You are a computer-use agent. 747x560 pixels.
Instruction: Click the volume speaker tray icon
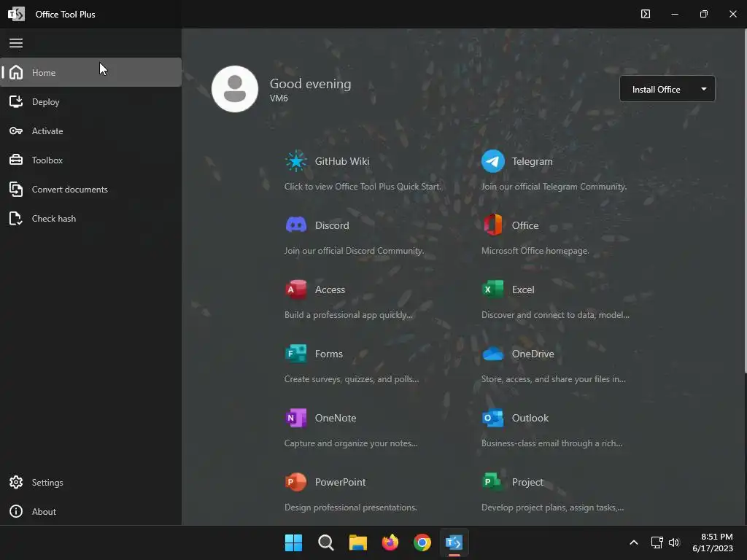tap(674, 542)
